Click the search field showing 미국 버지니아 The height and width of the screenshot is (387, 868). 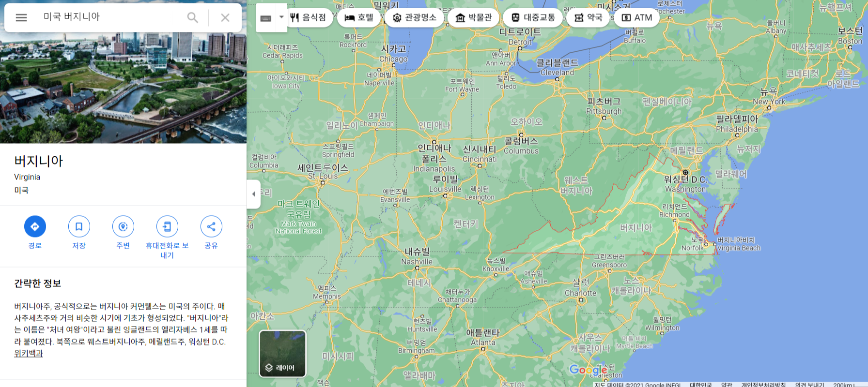pyautogui.click(x=111, y=17)
